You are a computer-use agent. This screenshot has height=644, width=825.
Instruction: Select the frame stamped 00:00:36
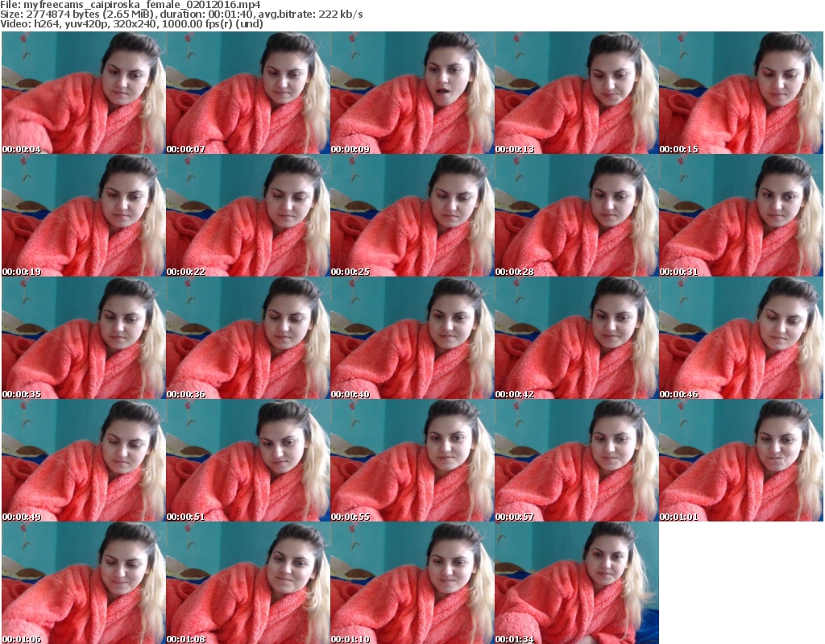tap(248, 338)
